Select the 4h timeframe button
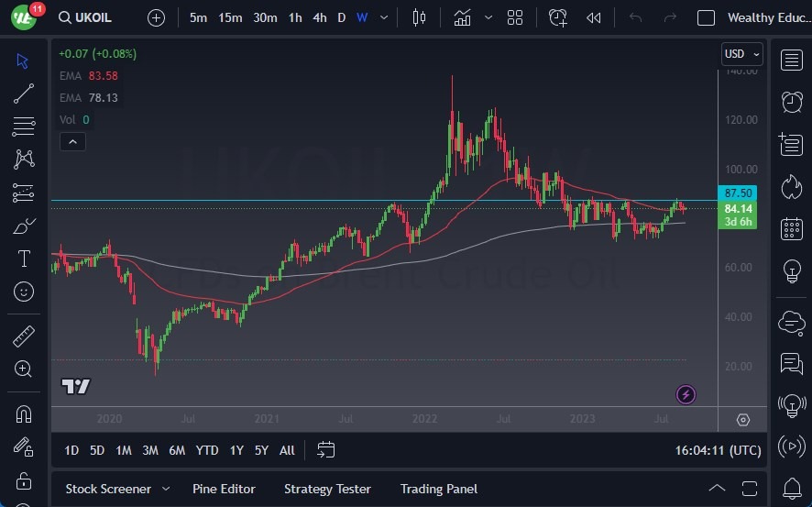The image size is (812, 507). [x=319, y=17]
